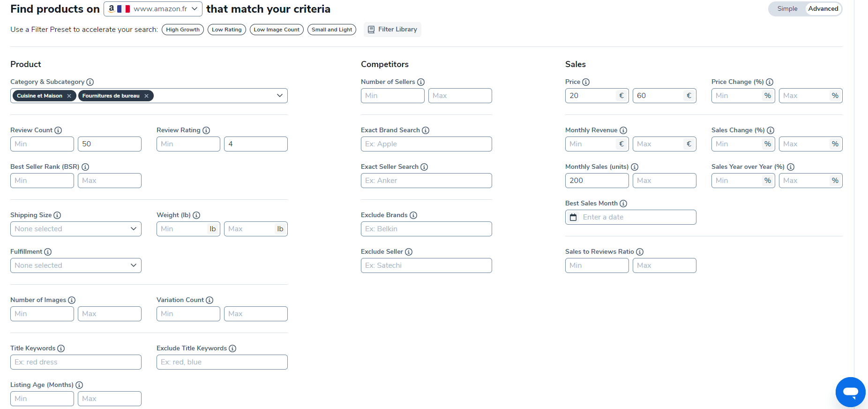This screenshot has height=409, width=868.
Task: Apply the Small and Light preset
Action: [x=332, y=30]
